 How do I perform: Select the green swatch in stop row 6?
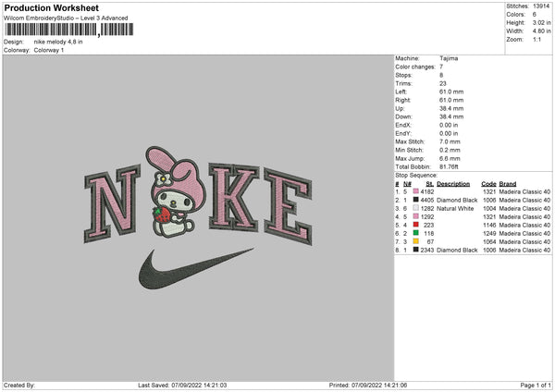[x=416, y=233]
